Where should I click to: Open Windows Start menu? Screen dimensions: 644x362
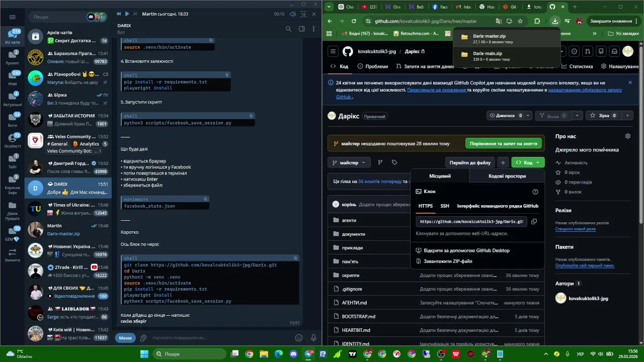(x=144, y=353)
